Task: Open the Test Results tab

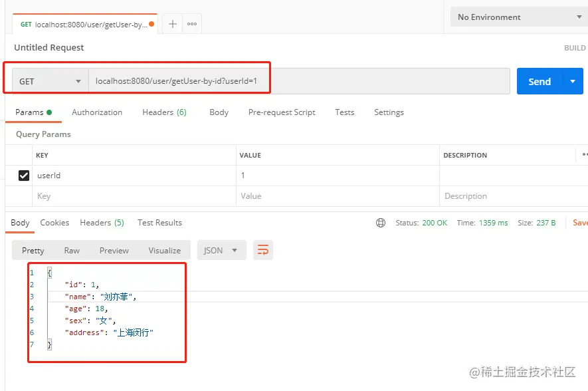Action: click(159, 223)
